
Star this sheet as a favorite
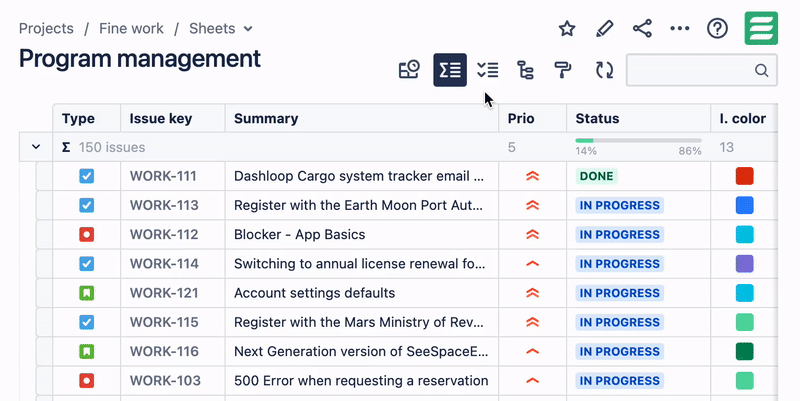pos(567,28)
